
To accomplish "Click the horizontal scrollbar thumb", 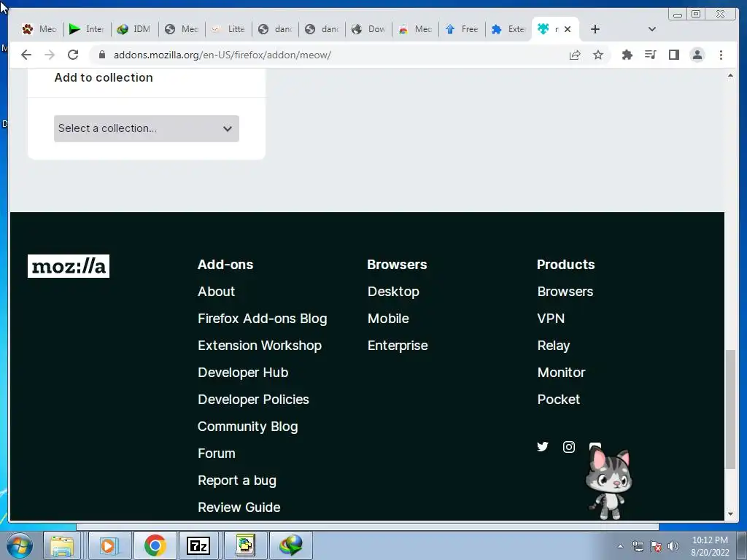I will coord(368,526).
